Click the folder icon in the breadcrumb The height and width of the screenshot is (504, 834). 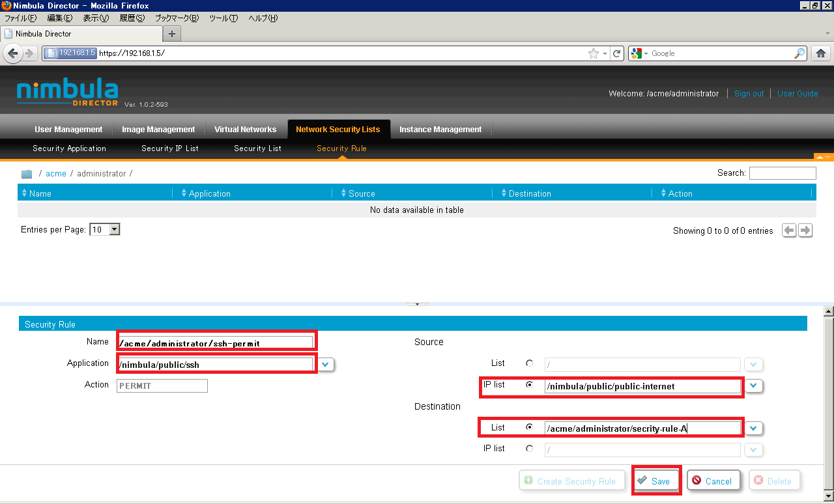tap(27, 174)
